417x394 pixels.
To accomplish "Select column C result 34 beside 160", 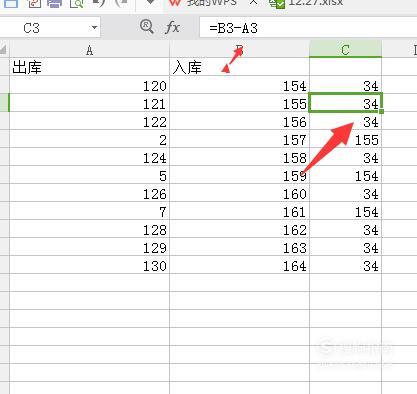I will 345,193.
